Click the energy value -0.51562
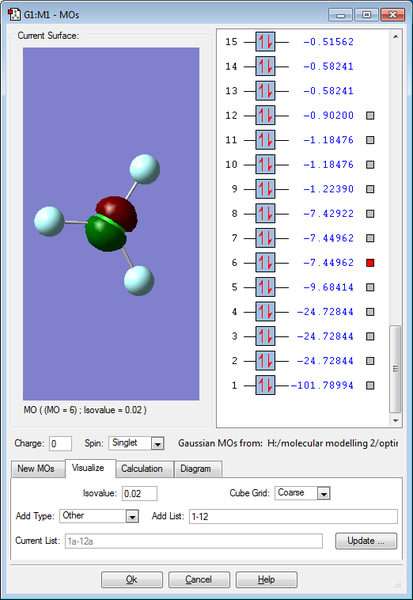This screenshot has height=600, width=413. click(328, 42)
